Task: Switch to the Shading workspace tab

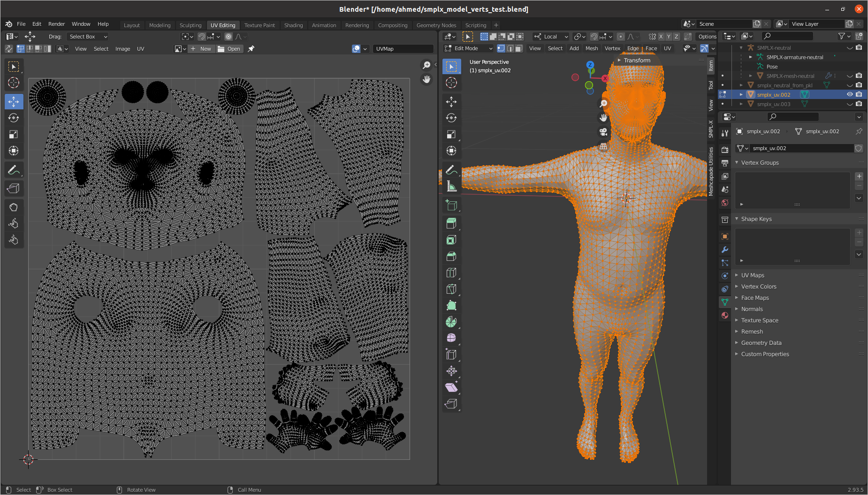Action: click(x=294, y=25)
